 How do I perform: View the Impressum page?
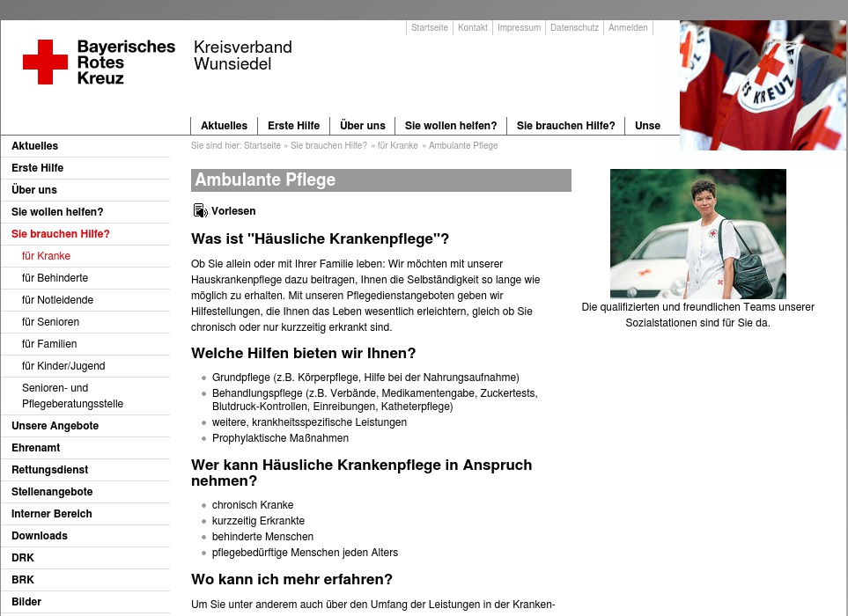[x=519, y=27]
